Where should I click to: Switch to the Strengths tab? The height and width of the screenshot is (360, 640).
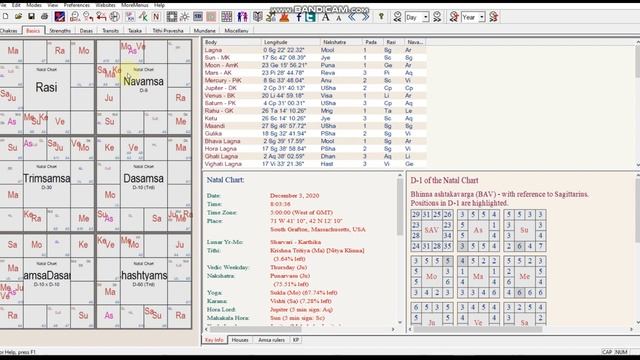pos(60,31)
